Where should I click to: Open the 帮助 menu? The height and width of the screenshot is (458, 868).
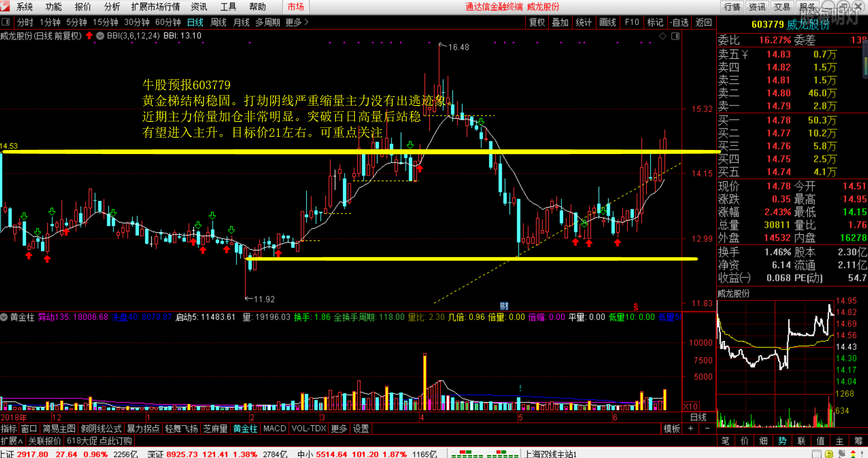tap(257, 7)
